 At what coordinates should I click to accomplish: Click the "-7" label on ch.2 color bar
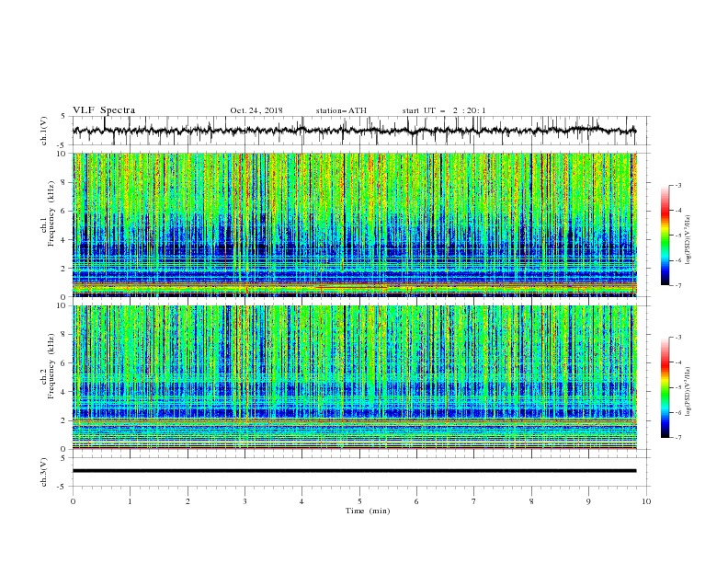(x=677, y=437)
